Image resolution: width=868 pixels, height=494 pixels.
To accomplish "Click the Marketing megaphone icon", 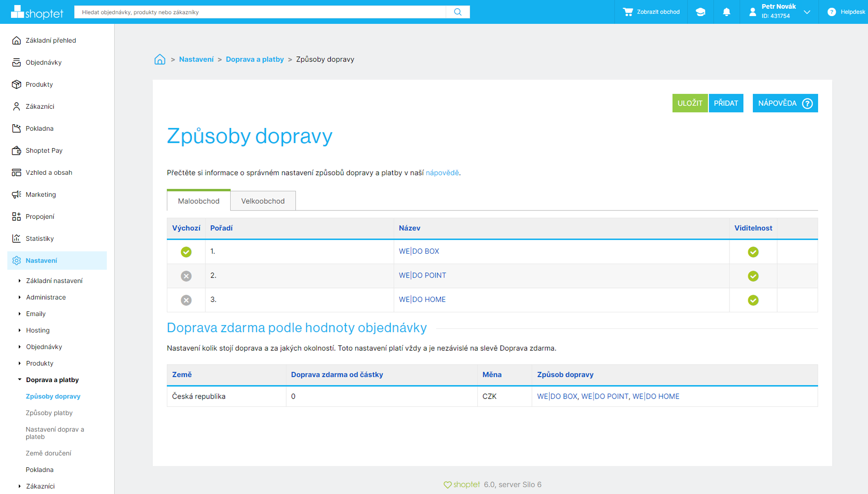I will pyautogui.click(x=17, y=194).
